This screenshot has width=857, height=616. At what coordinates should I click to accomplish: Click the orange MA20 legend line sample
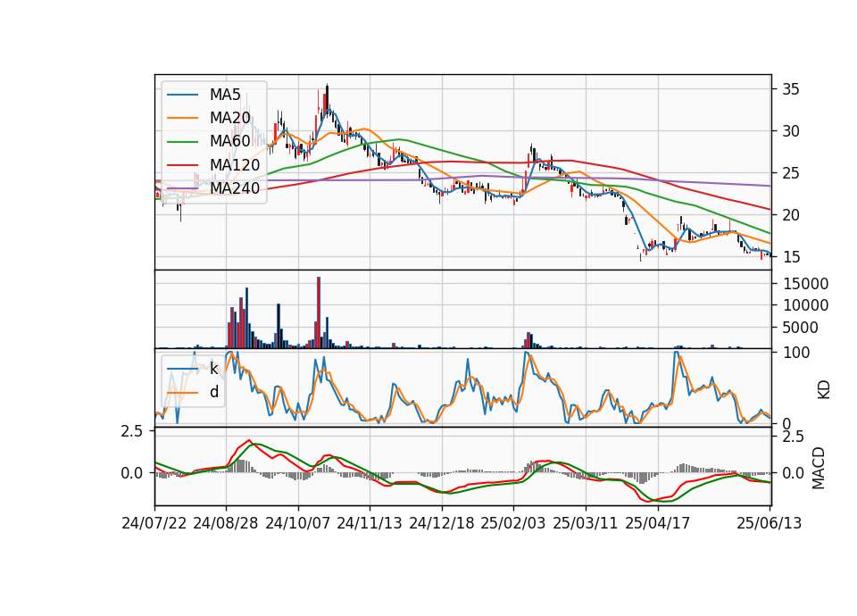click(182, 118)
